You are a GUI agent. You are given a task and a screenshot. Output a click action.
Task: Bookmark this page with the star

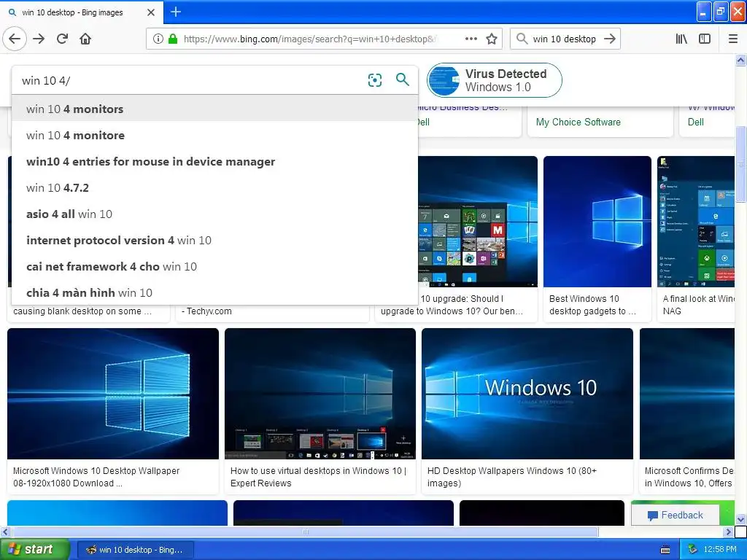492,39
